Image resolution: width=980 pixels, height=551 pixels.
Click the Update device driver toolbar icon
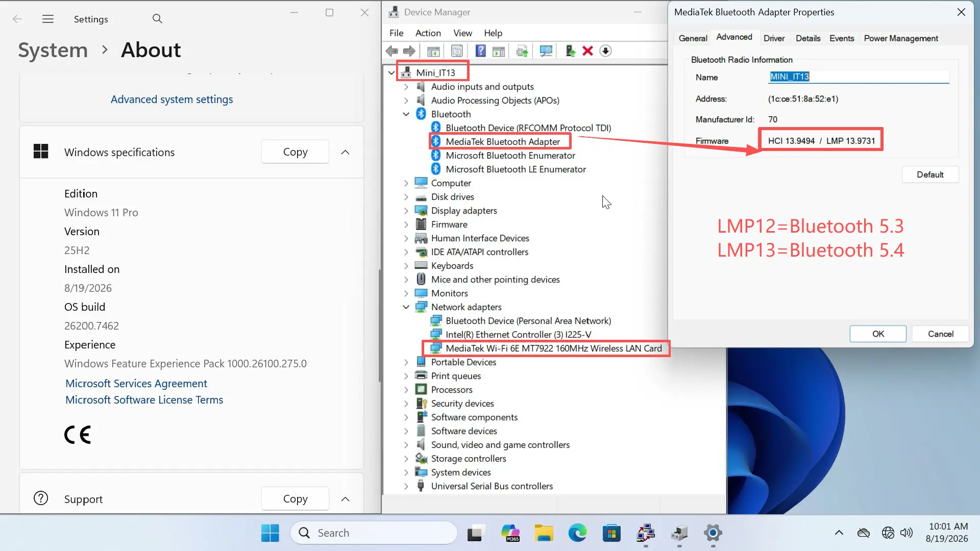point(522,51)
